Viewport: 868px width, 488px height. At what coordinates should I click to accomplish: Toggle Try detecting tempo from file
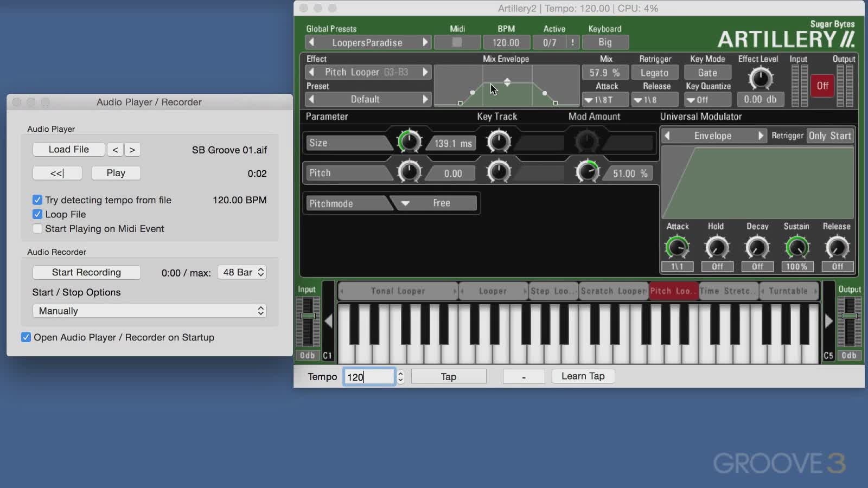[37, 200]
